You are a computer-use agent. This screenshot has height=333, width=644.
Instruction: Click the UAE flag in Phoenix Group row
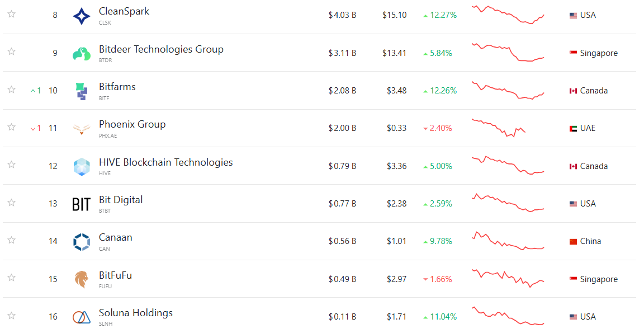pos(573,129)
